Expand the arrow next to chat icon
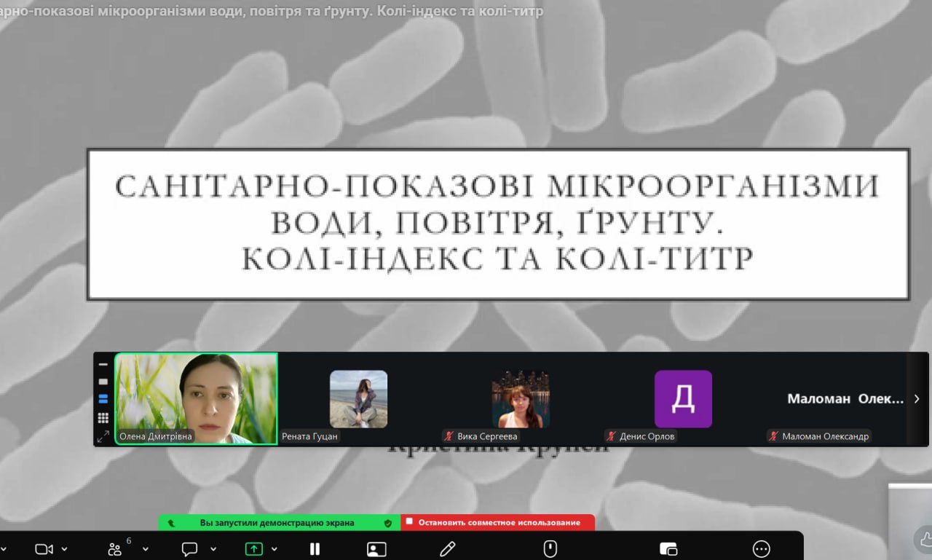 pyautogui.click(x=213, y=549)
